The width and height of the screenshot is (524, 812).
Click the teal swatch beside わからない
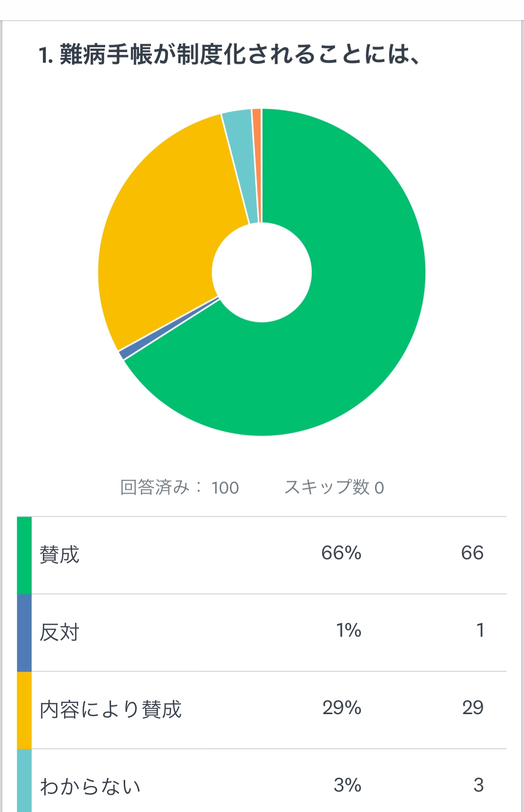tap(24, 780)
